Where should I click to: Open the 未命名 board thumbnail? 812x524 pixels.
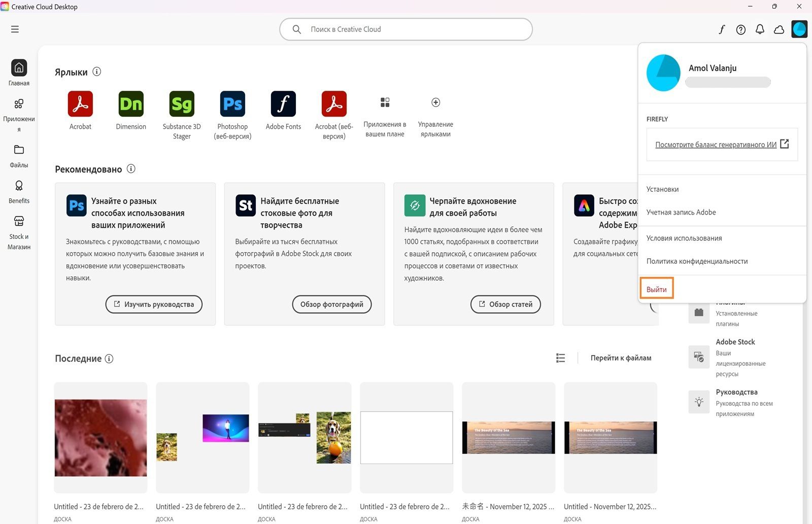click(509, 437)
